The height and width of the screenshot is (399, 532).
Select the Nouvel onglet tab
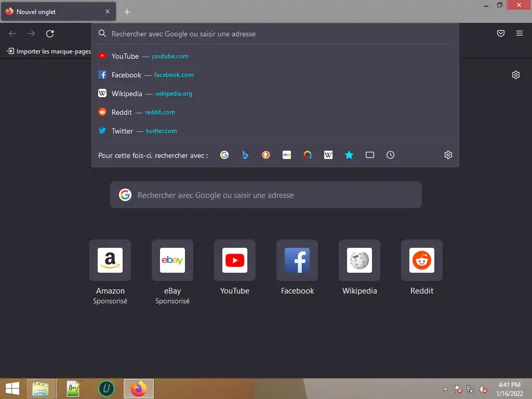click(x=58, y=11)
